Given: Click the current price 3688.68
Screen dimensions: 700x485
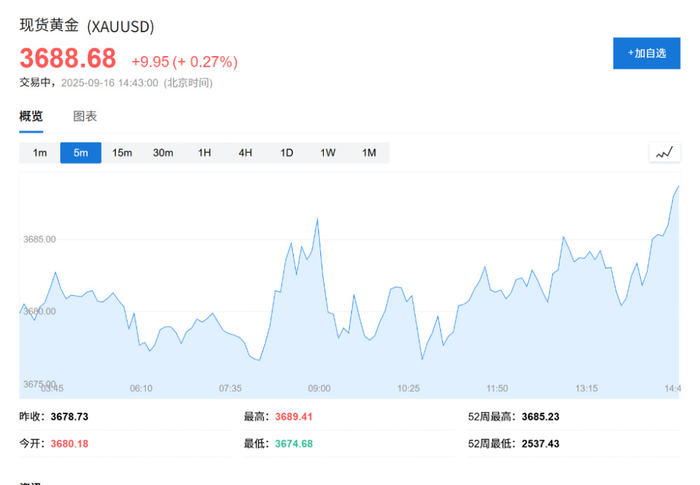Looking at the screenshot, I should (68, 59).
